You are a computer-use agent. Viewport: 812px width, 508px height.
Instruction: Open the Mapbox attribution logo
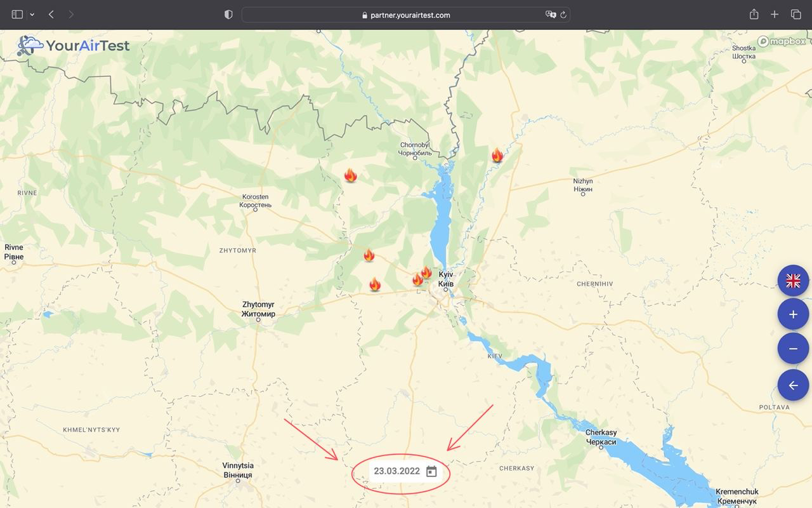pyautogui.click(x=782, y=41)
